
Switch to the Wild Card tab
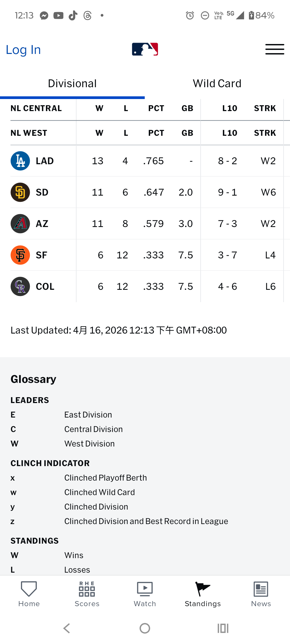pyautogui.click(x=217, y=84)
